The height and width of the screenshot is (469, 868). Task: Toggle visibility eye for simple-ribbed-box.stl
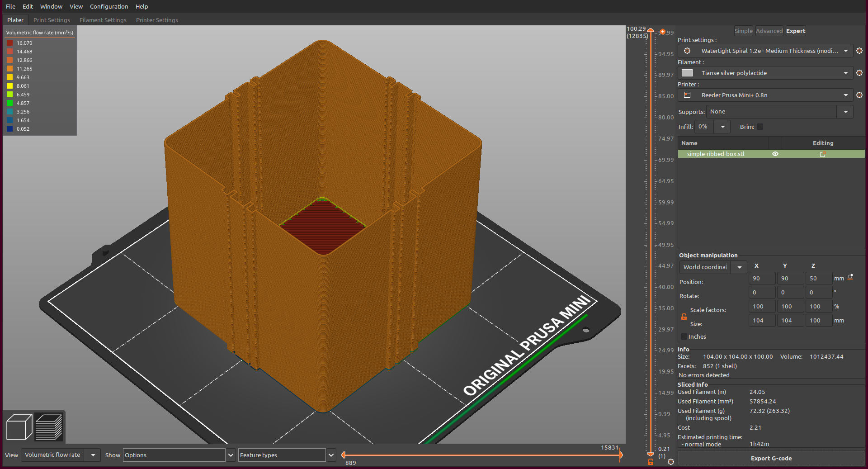[775, 154]
